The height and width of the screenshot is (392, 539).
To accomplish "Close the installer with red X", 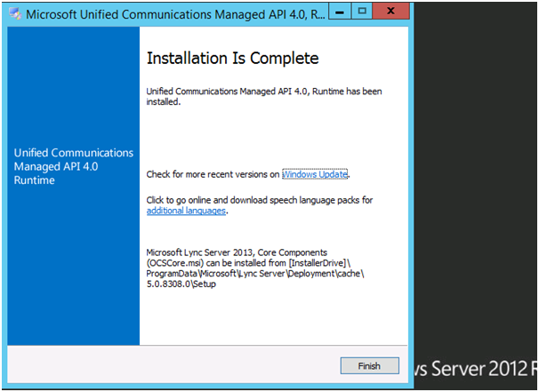I will 390,12.
